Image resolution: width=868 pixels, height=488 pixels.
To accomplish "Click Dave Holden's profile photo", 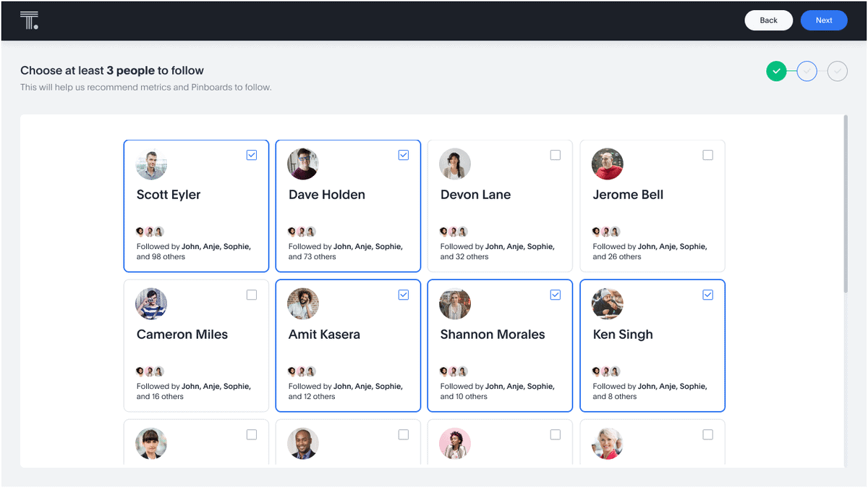I will [303, 164].
